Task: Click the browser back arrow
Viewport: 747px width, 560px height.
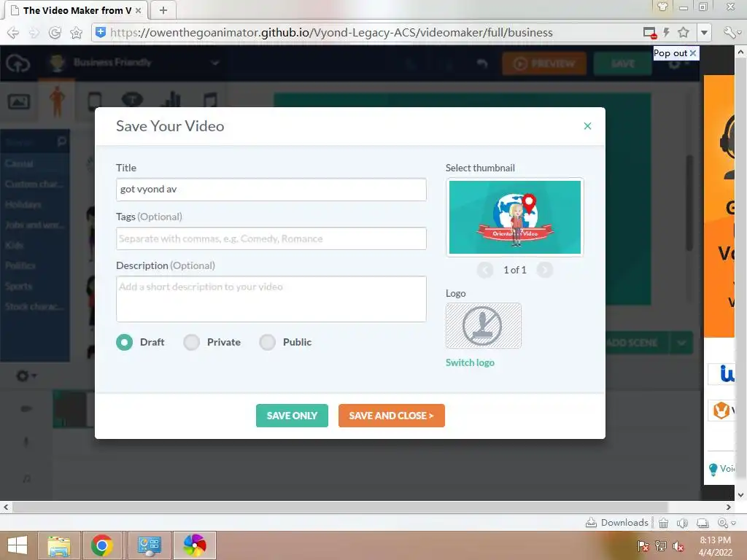Action: tap(13, 32)
